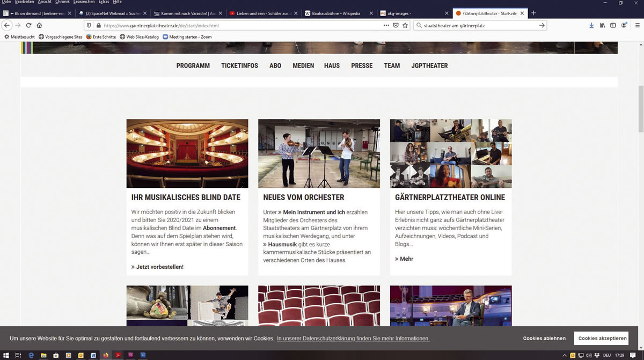644x360 pixels.
Task: Open the Meeting starten - Zoom bookmark
Action: pos(187,37)
